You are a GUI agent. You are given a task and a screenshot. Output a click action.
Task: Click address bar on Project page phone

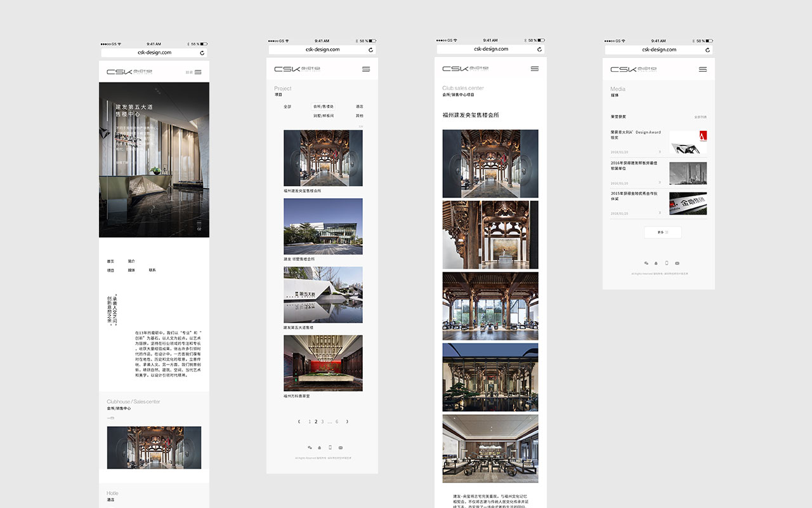tap(322, 50)
